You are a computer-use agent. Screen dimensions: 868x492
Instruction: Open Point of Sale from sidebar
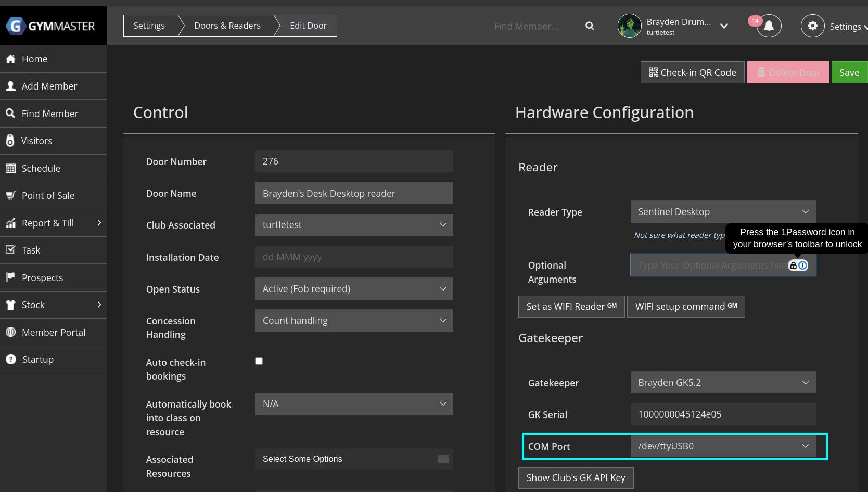[48, 196]
